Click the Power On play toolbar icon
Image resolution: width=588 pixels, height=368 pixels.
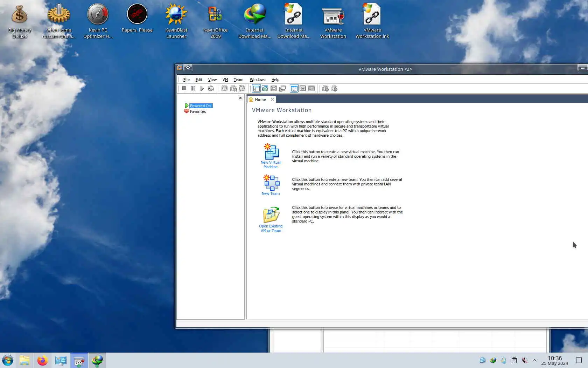pos(202,88)
